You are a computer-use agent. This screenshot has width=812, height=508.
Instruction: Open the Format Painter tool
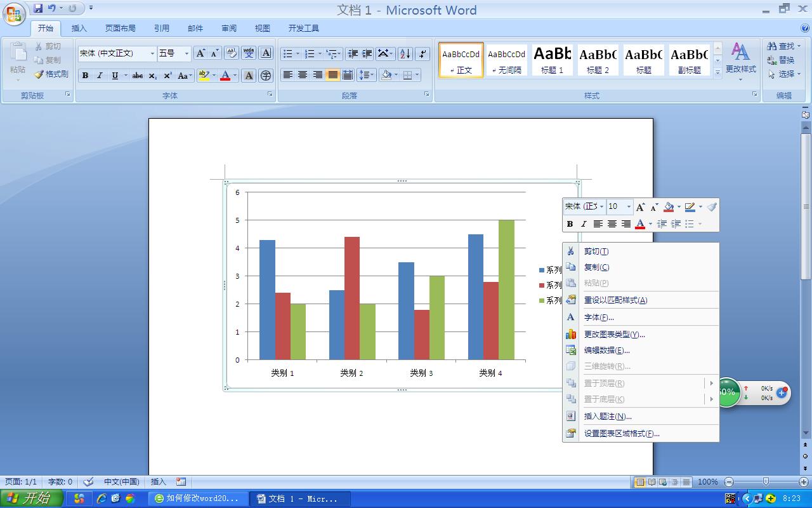pyautogui.click(x=53, y=74)
